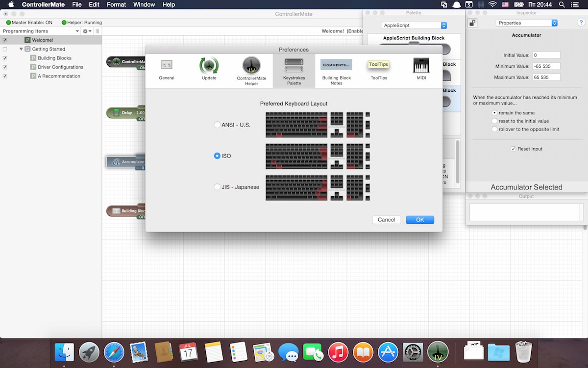Viewport: 588px width, 368px height.
Task: Open Building Block Notes preferences
Action: click(x=337, y=71)
